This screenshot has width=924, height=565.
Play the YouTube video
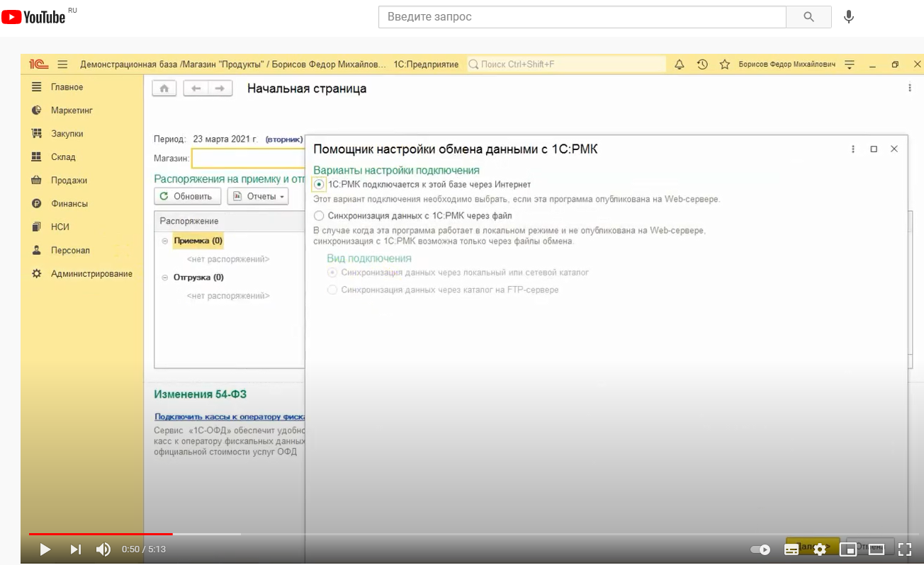[x=45, y=549]
